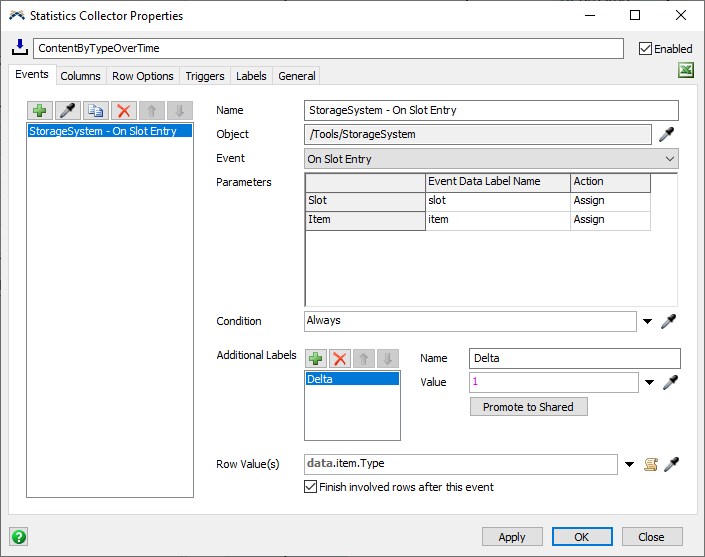
Task: Toggle the Enabled checkbox
Action: 645,48
